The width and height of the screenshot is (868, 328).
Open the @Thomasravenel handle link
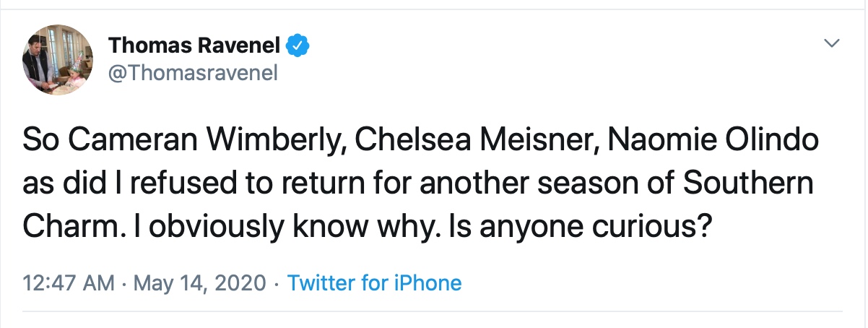pyautogui.click(x=193, y=73)
